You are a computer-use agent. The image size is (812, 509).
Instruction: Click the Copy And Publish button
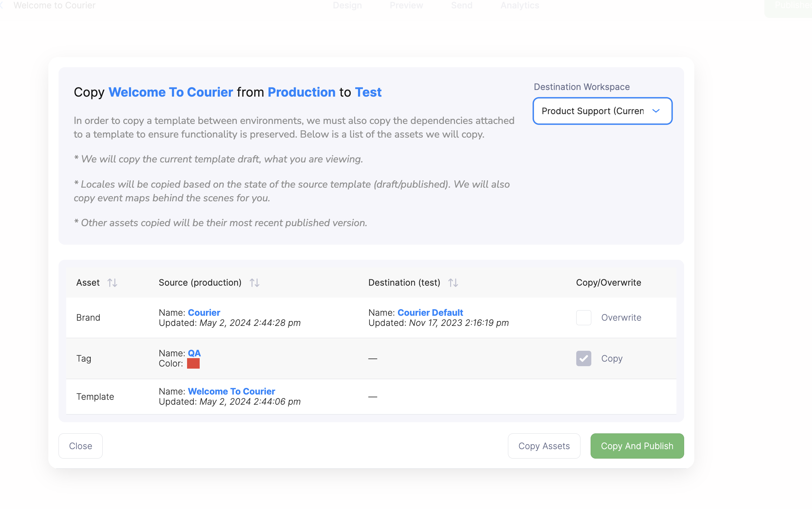(637, 446)
